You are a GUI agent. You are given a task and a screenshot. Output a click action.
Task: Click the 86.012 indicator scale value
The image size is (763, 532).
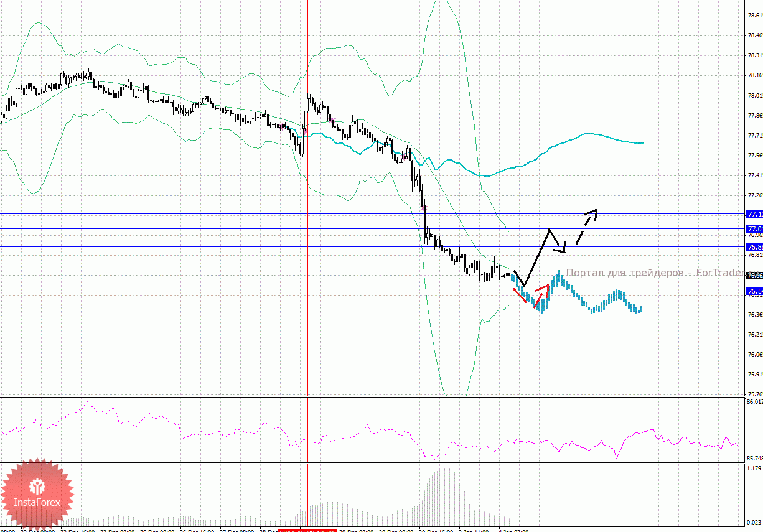[754, 403]
